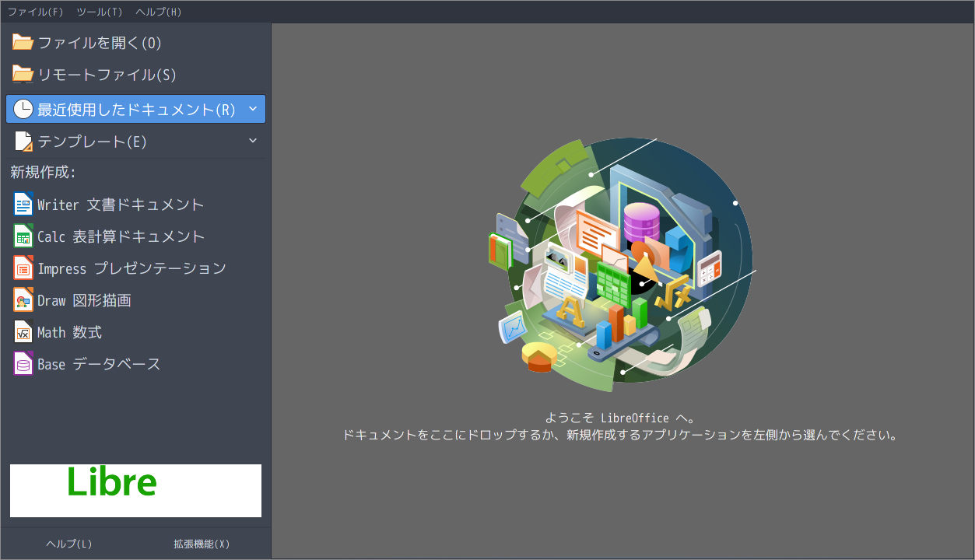Create an Impress プレゼンテーション
This screenshot has height=560, width=975.
click(132, 268)
